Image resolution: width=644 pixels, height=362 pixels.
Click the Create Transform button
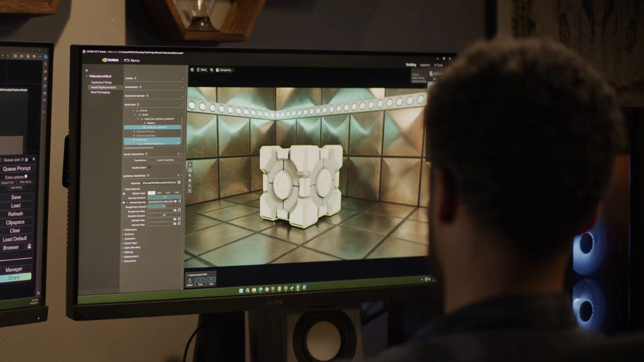point(165,160)
